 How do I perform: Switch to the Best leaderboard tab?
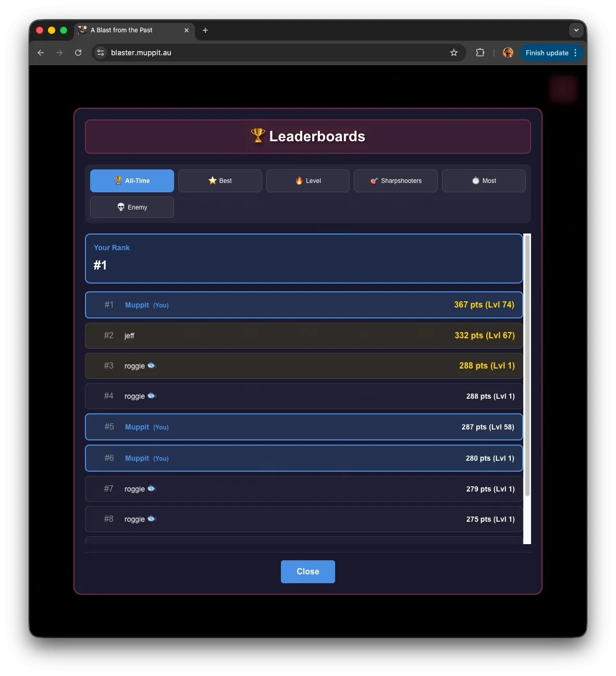220,181
